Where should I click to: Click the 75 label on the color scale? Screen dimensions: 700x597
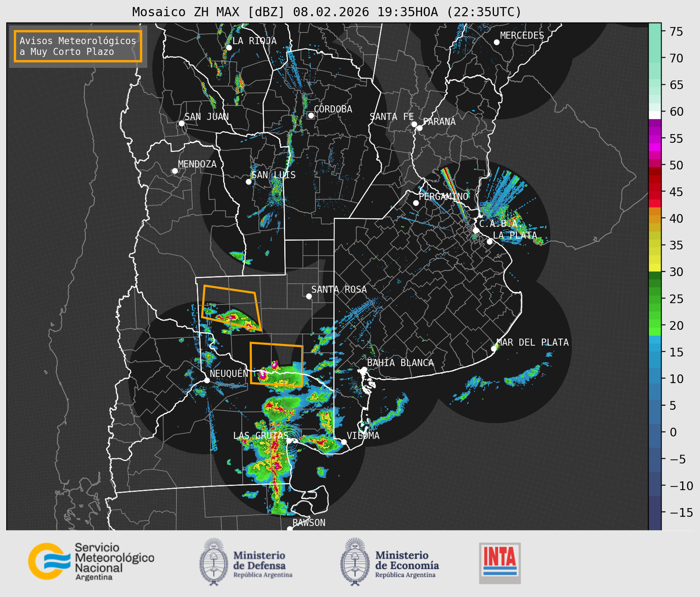(x=676, y=32)
